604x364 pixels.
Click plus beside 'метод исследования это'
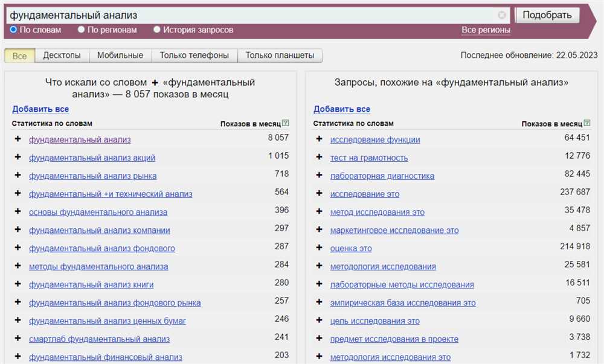[x=319, y=211]
